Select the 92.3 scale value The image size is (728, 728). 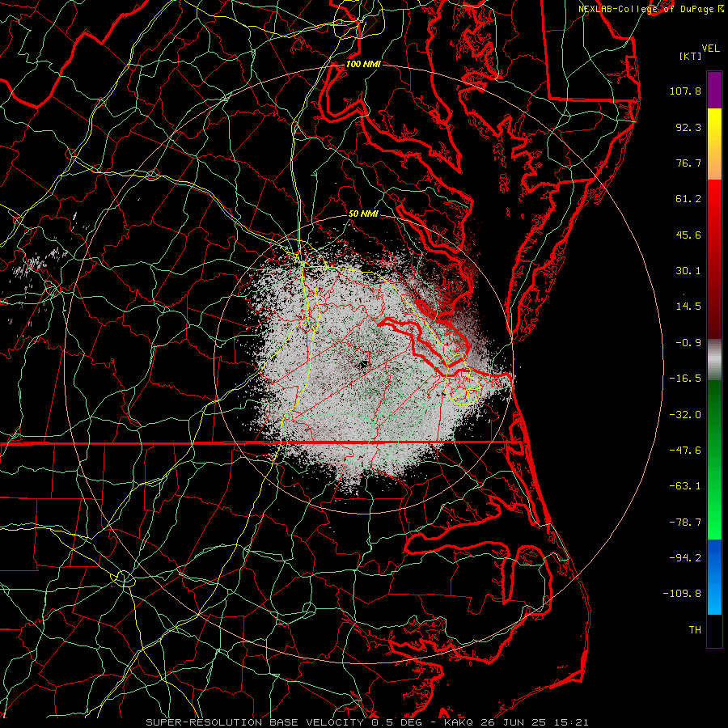(x=688, y=127)
